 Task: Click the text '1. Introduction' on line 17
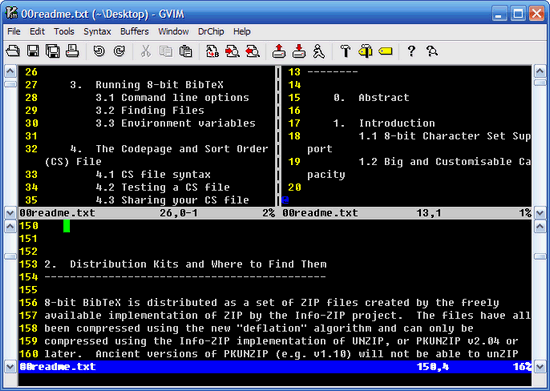click(384, 123)
